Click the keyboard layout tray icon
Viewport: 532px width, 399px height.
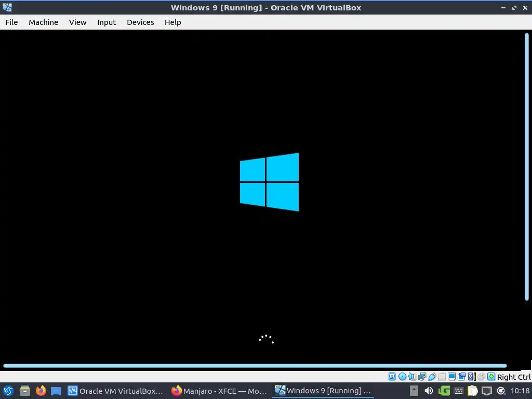459,391
